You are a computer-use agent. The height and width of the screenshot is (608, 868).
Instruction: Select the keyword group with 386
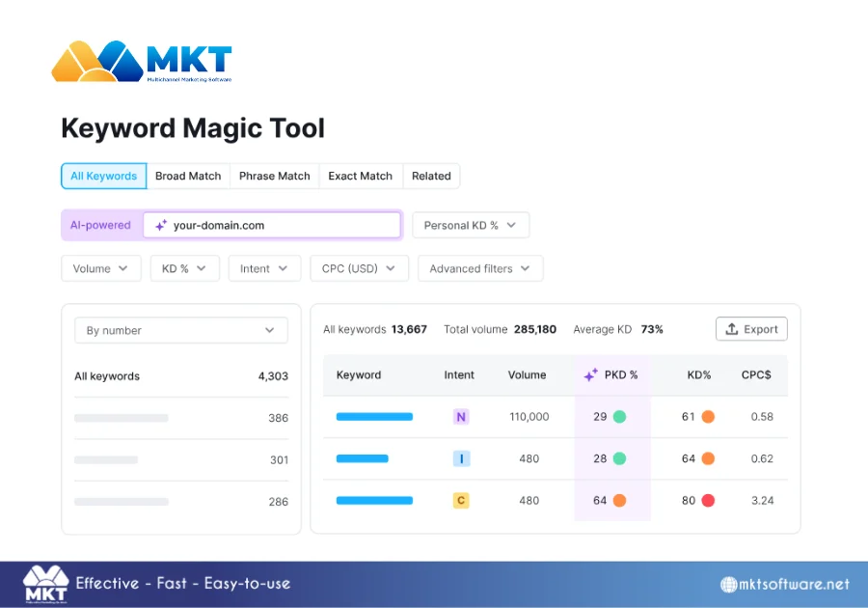click(181, 418)
